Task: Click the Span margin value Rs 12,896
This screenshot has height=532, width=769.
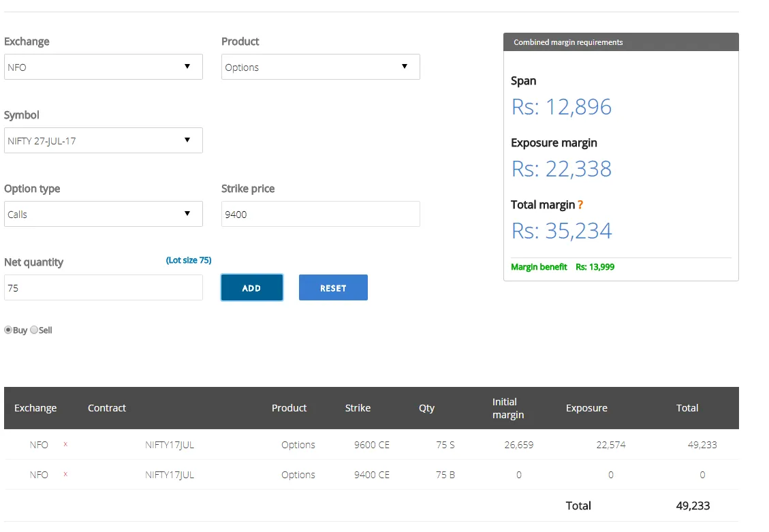Action: (x=561, y=106)
